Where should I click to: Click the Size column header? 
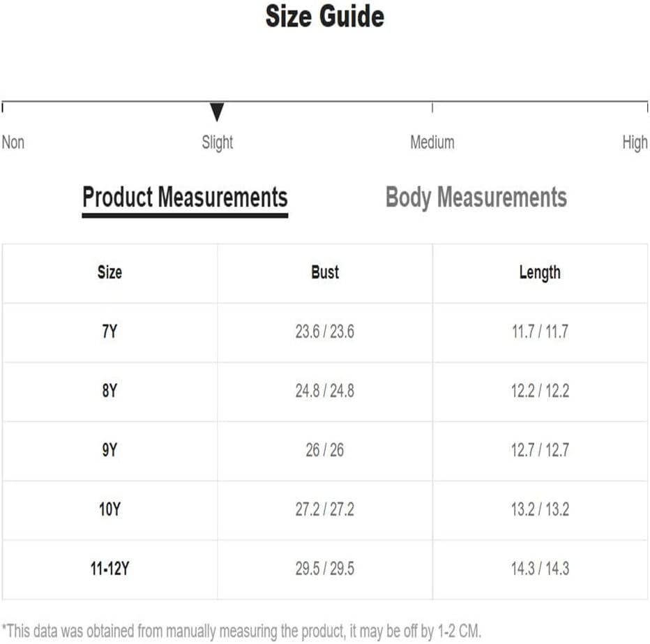point(110,272)
